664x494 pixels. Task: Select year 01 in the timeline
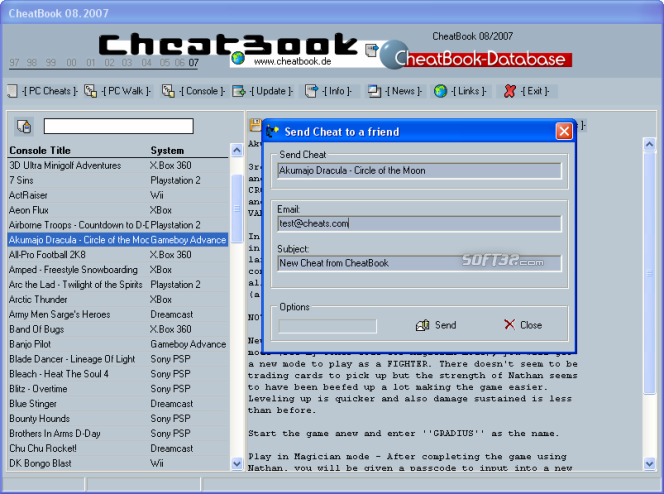pos(91,63)
